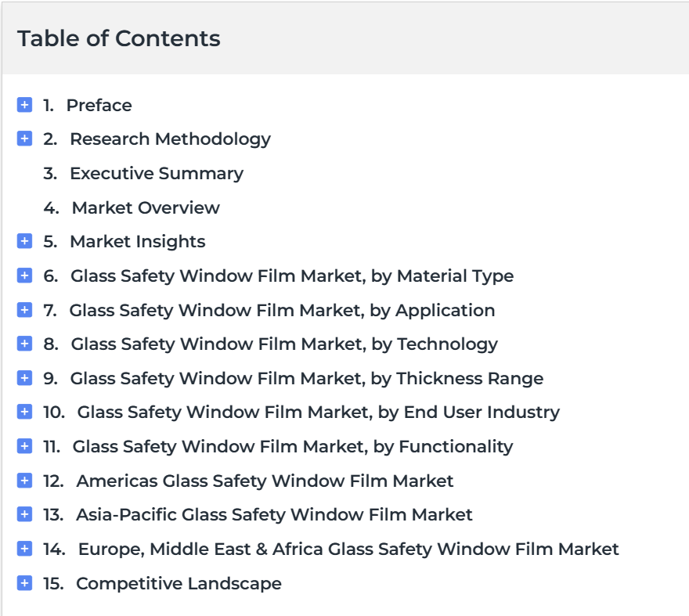Choose the Competitive Landscape heading text

[x=179, y=584]
